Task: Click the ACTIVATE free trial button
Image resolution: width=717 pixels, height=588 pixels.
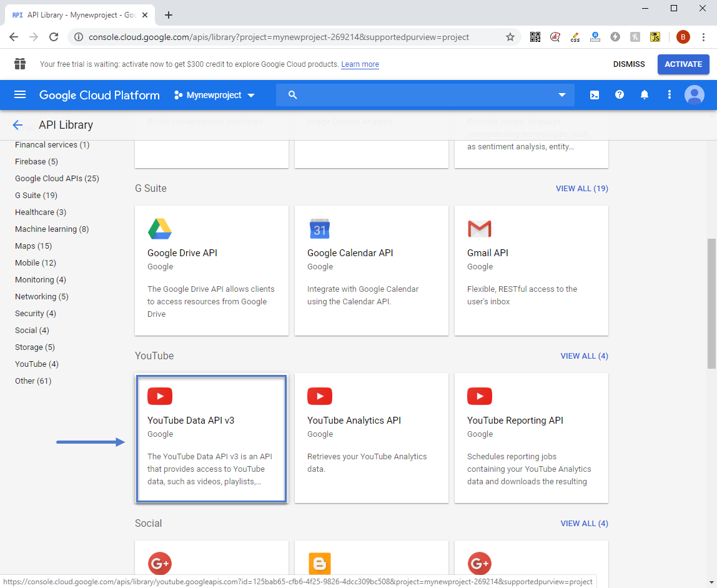Action: tap(683, 64)
